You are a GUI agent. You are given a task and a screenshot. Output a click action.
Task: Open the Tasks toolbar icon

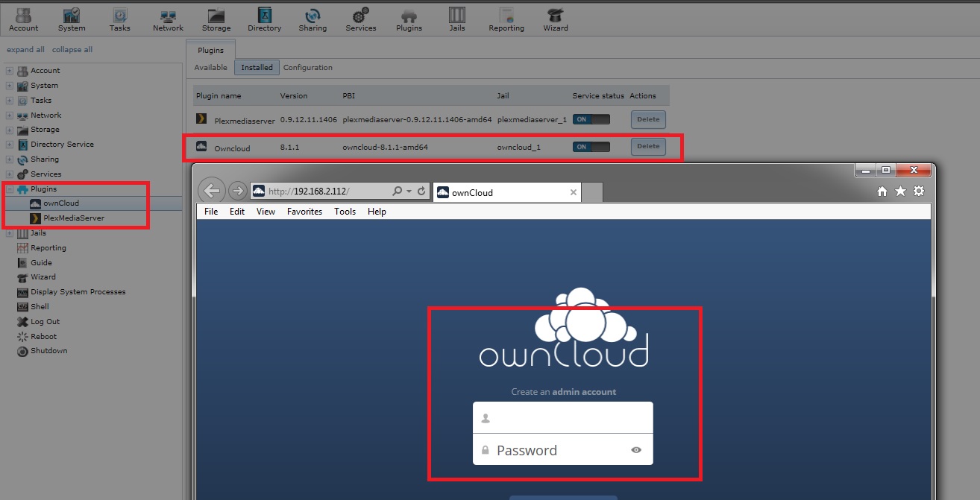[x=119, y=19]
